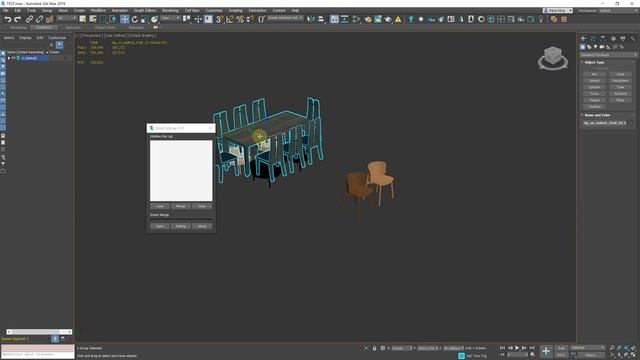Toggle the Auto Key button

pyautogui.click(x=561, y=348)
